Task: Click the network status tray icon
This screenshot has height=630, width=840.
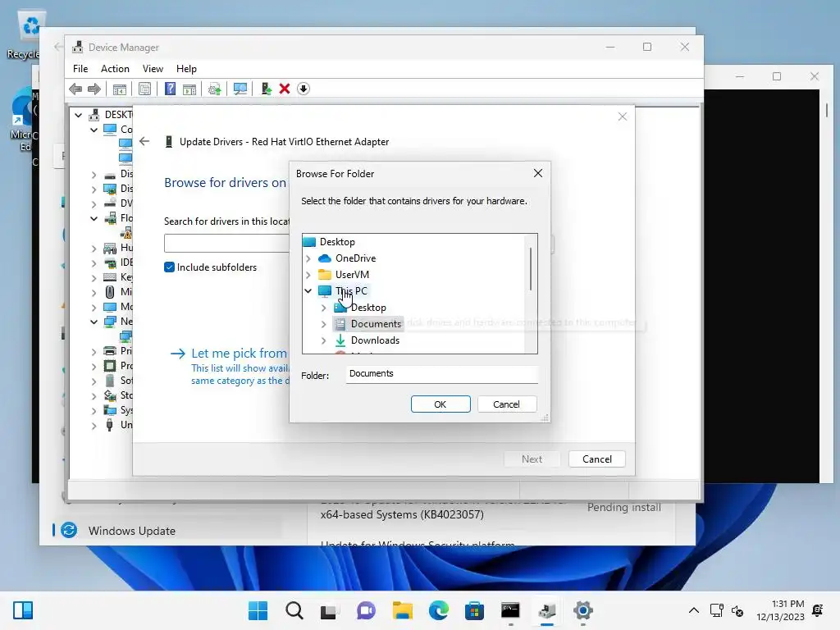Action: pyautogui.click(x=716, y=610)
